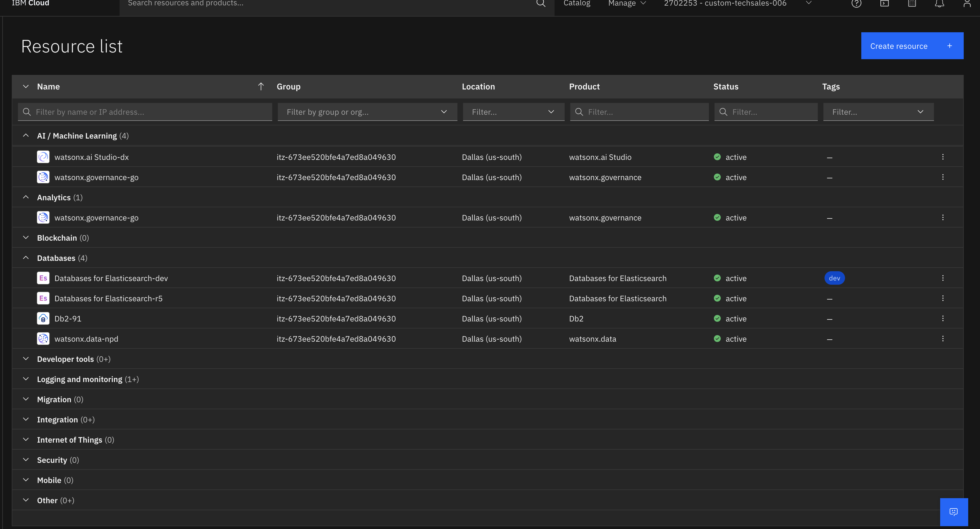980x529 pixels.
Task: Click the Databases for Elasticsearch-r5 Es icon
Action: click(x=43, y=298)
